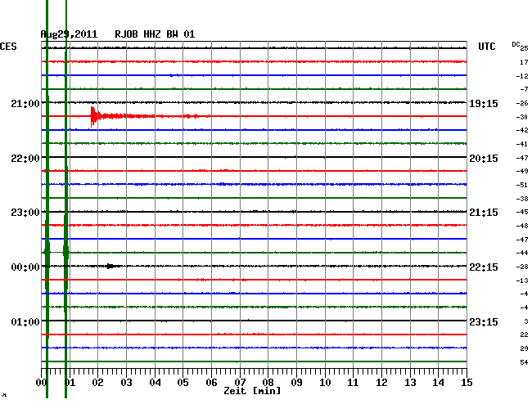
Task: Click the 11 minute axis tick label
Action: [x=353, y=383]
